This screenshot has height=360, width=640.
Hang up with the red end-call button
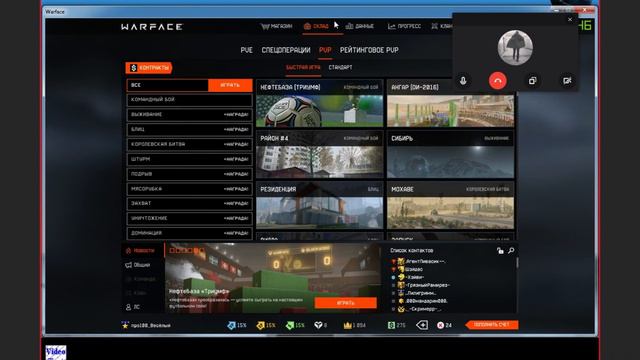click(x=498, y=81)
